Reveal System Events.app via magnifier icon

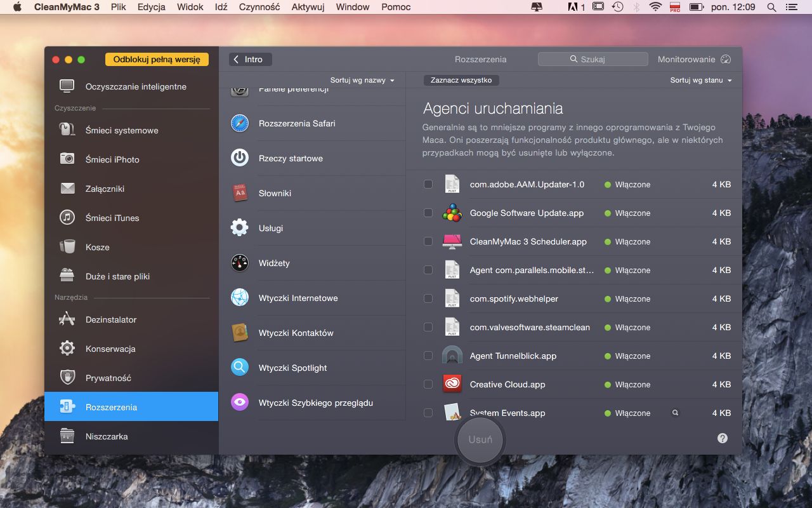tap(675, 413)
